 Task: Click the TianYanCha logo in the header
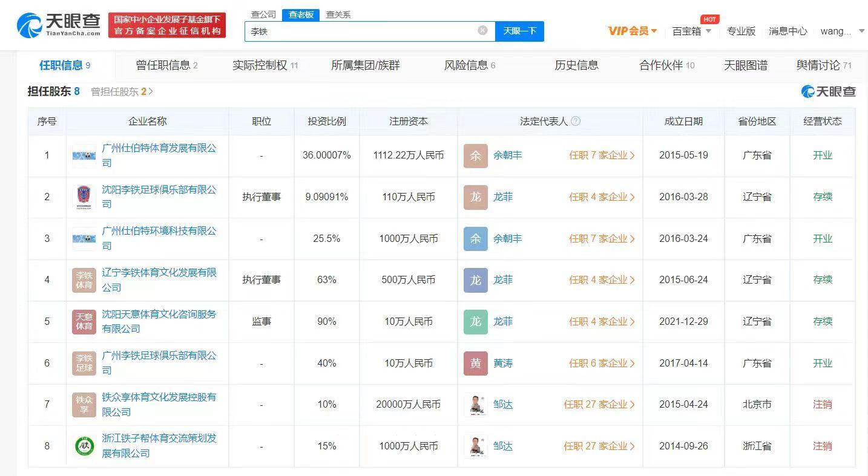(x=58, y=25)
